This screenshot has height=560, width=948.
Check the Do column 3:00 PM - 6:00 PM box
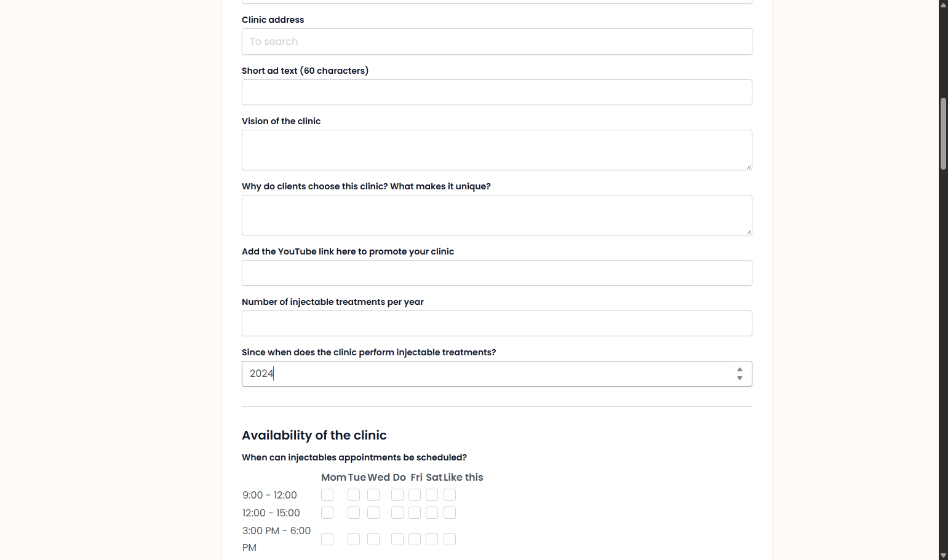[x=397, y=539]
